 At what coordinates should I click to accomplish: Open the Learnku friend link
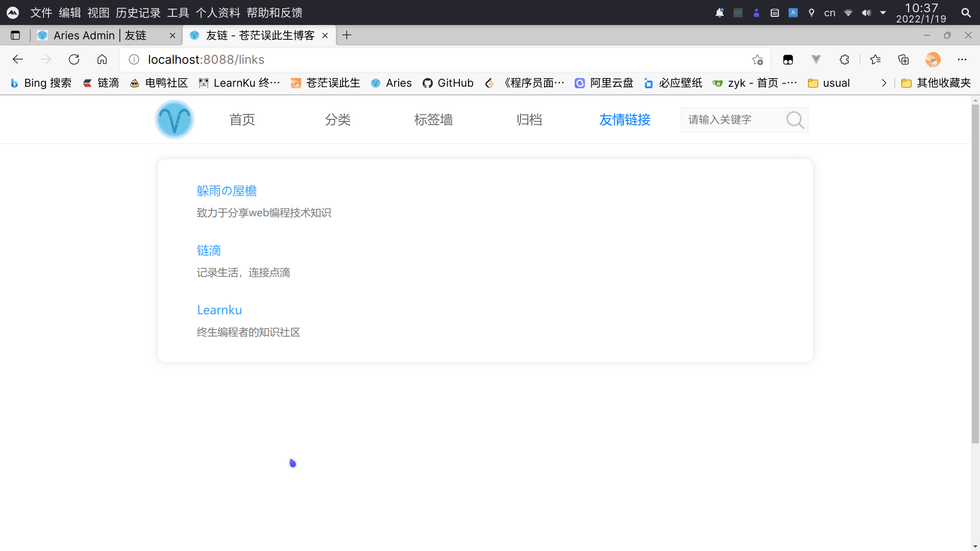coord(219,310)
